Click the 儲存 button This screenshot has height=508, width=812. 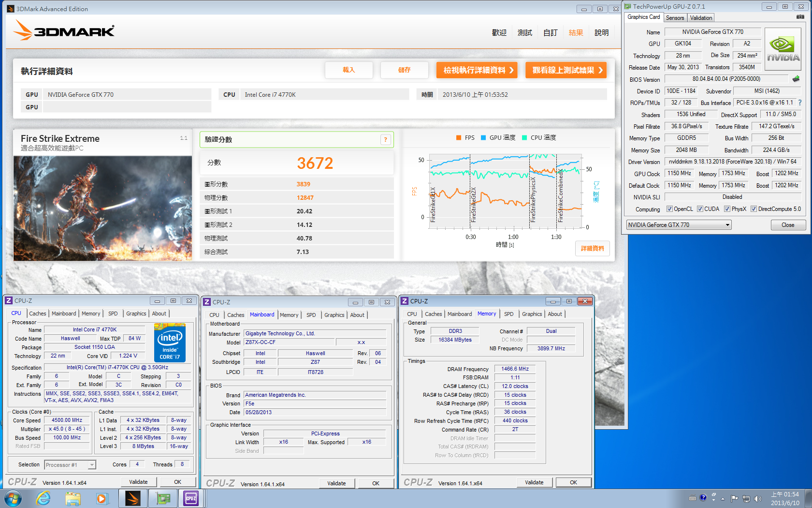(x=405, y=70)
